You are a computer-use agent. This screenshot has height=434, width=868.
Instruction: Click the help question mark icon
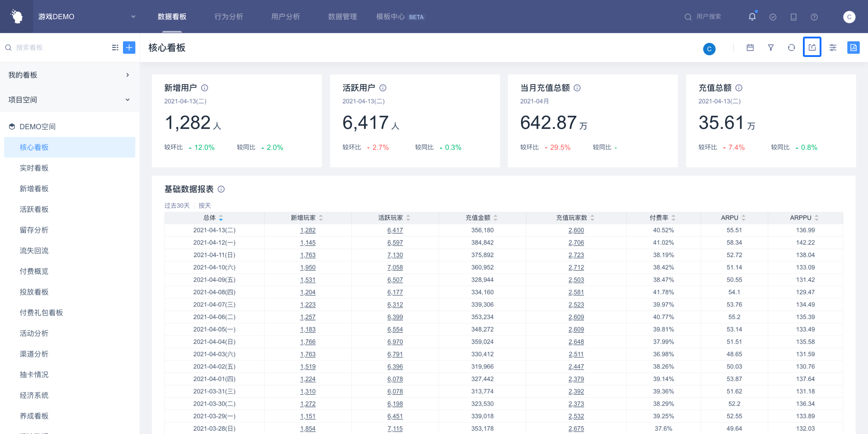814,17
